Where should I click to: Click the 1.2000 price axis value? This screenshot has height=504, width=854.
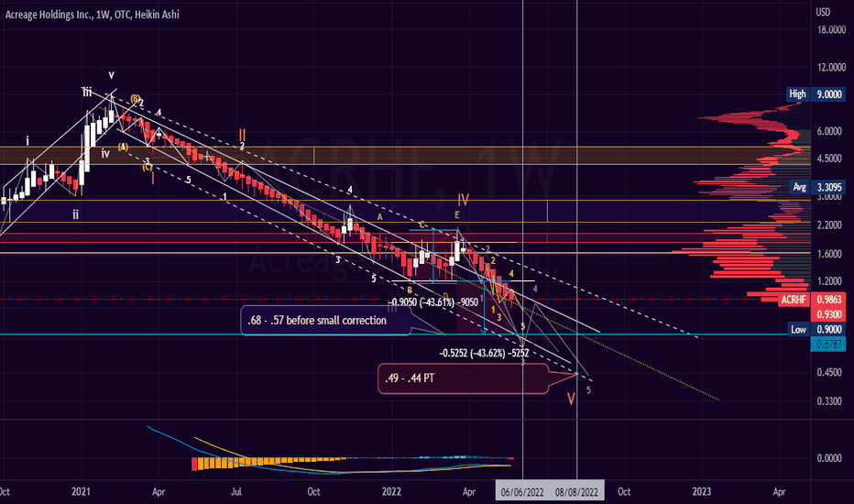(x=829, y=281)
